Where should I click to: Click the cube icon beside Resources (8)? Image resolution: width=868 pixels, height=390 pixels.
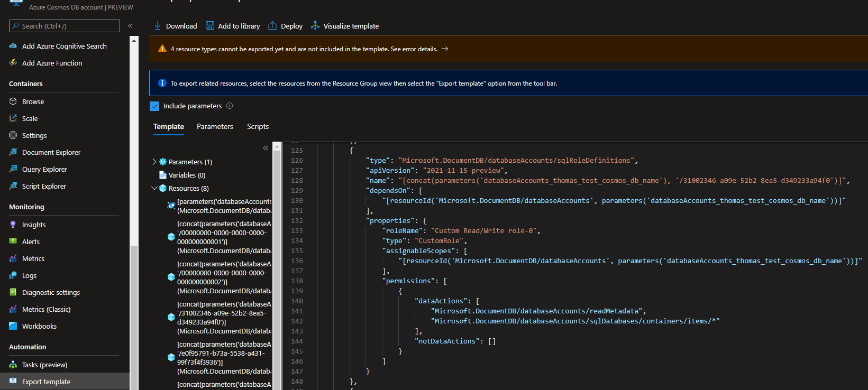click(163, 188)
